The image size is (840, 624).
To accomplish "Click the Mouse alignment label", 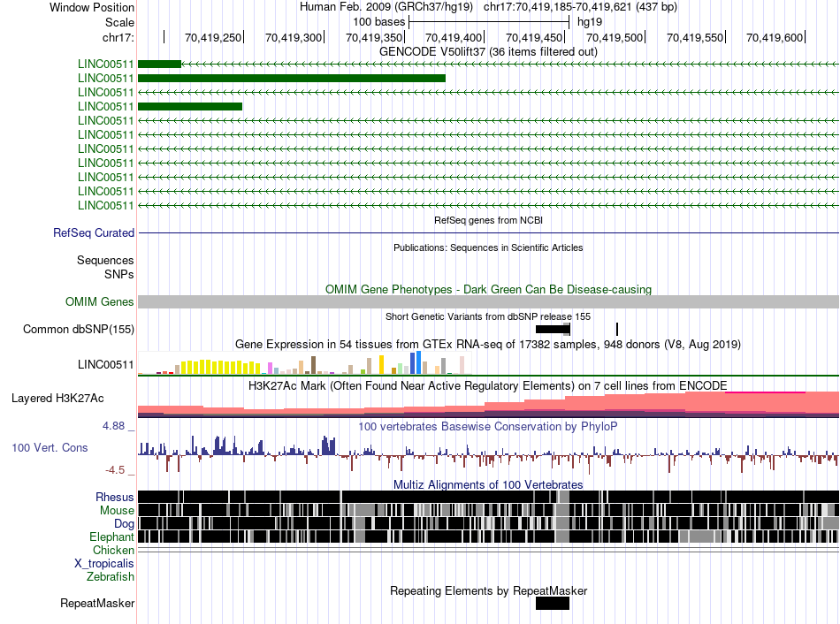I will 117,511.
